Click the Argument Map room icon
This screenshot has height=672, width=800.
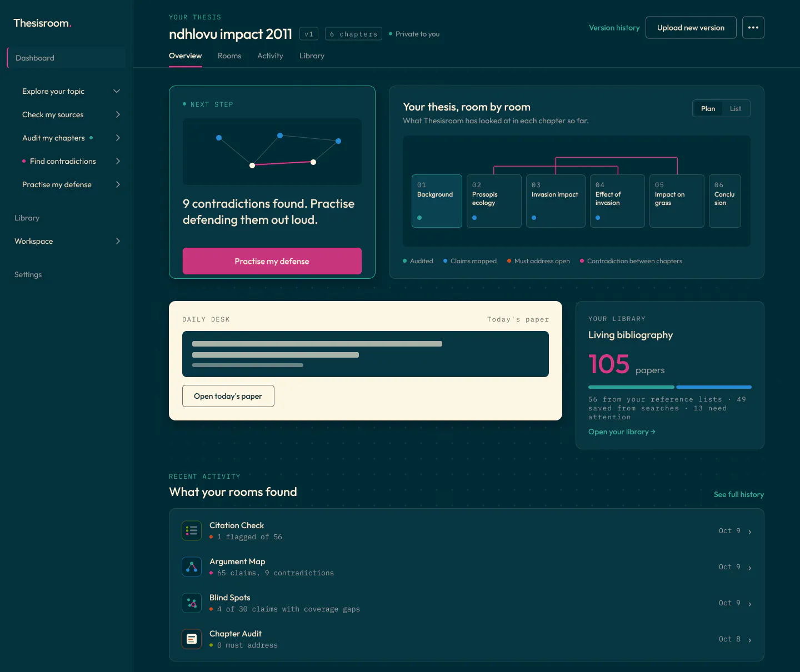pos(192,566)
